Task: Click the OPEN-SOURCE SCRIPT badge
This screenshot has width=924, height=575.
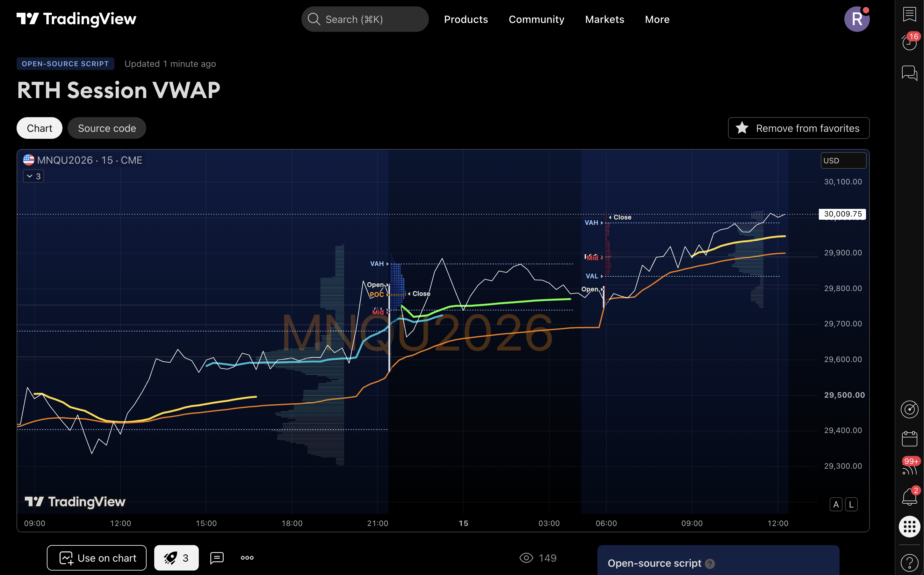Action: point(65,63)
